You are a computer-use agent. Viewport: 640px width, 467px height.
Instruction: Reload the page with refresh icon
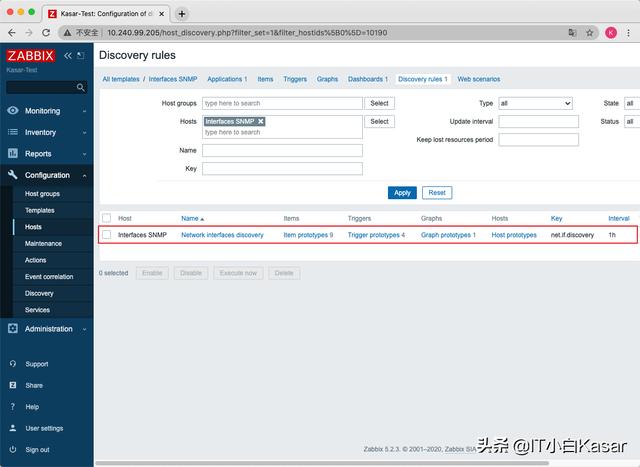[x=46, y=33]
